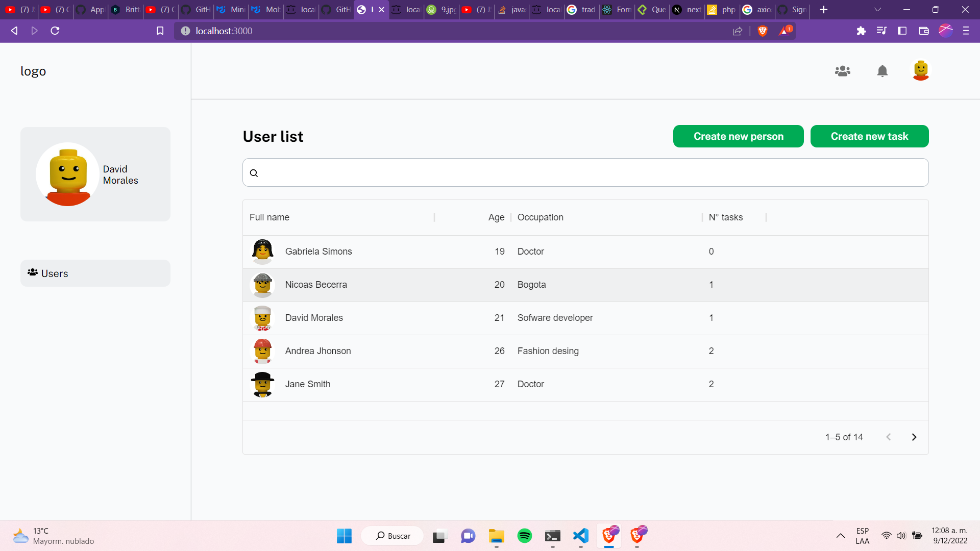This screenshot has width=980, height=551.
Task: Open browser extensions puzzle icon
Action: pos(861,31)
